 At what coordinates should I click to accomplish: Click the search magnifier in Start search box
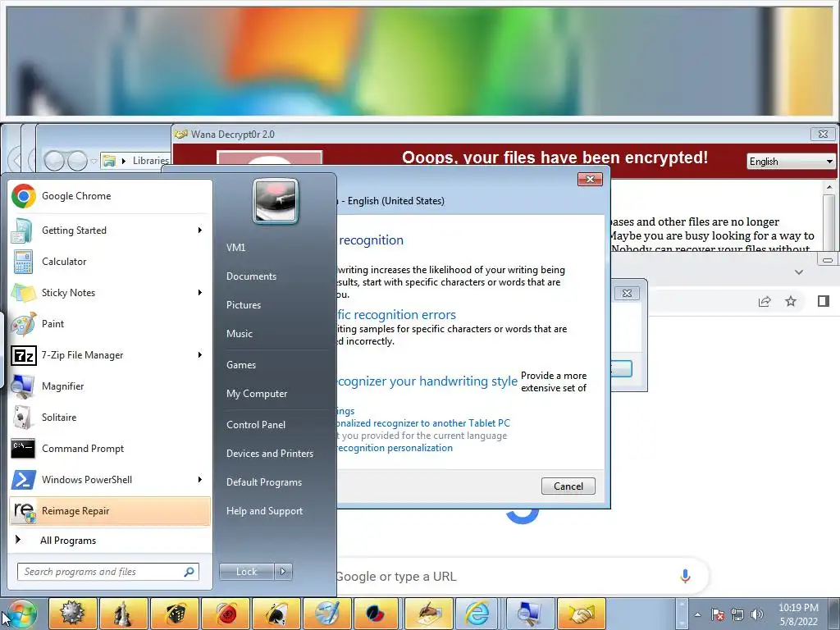pyautogui.click(x=189, y=572)
